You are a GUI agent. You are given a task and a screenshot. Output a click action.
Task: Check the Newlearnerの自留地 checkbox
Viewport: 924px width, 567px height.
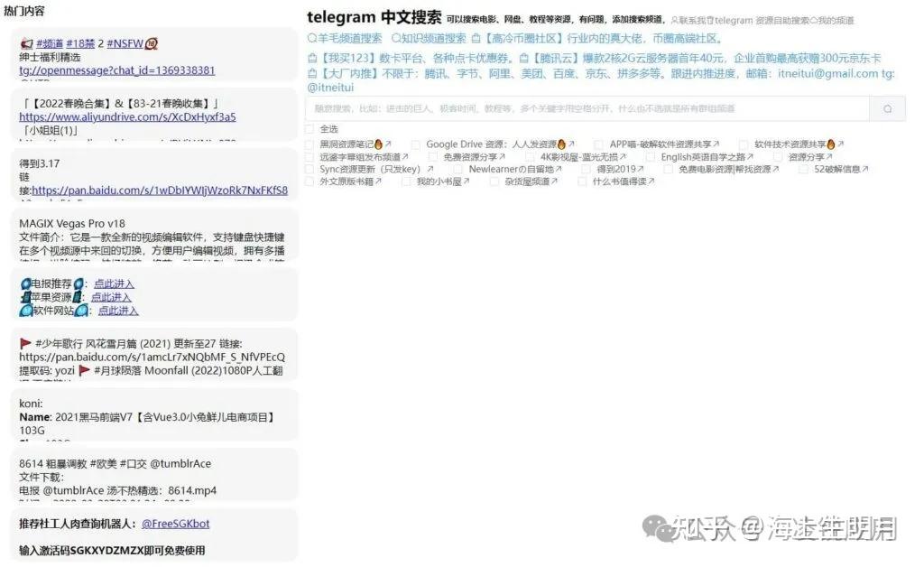[457, 169]
